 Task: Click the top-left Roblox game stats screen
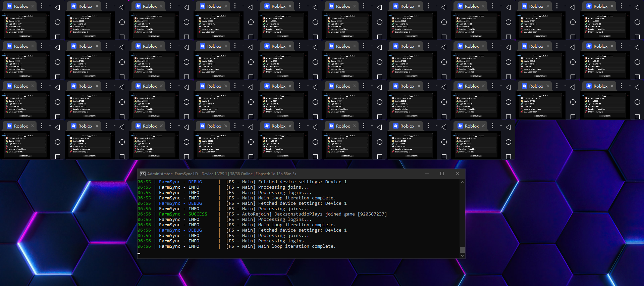[25, 26]
